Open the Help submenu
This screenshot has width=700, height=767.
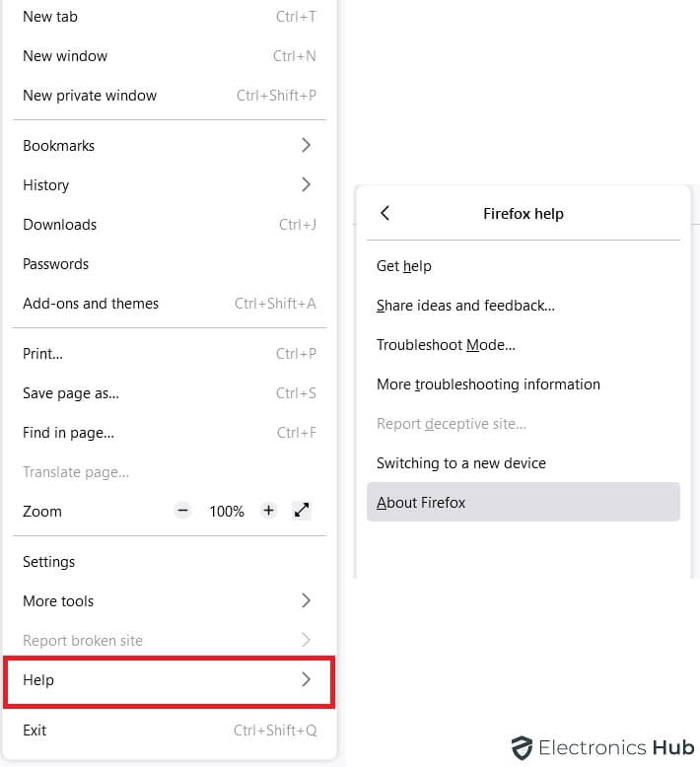tap(169, 680)
